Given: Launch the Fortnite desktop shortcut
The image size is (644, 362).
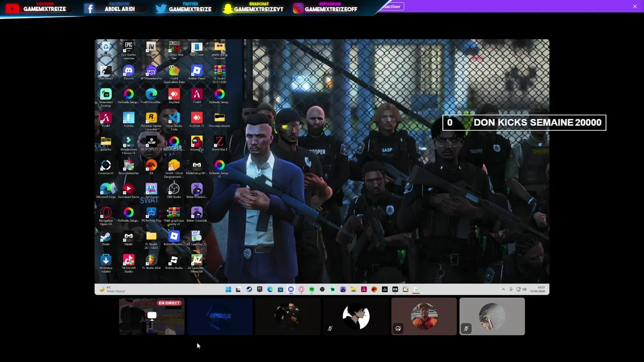Looking at the screenshot, I should click(x=128, y=120).
